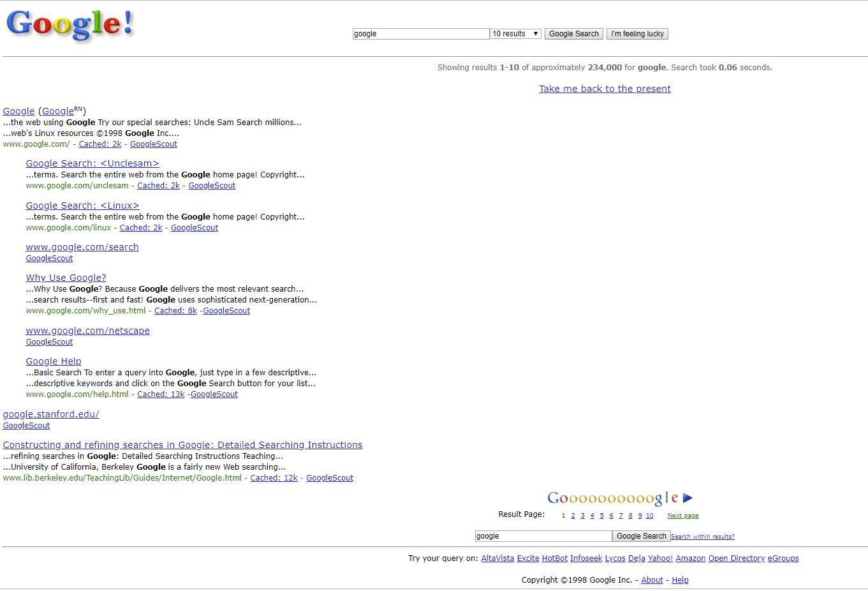
Task: Go to result page 3
Action: coord(582,516)
